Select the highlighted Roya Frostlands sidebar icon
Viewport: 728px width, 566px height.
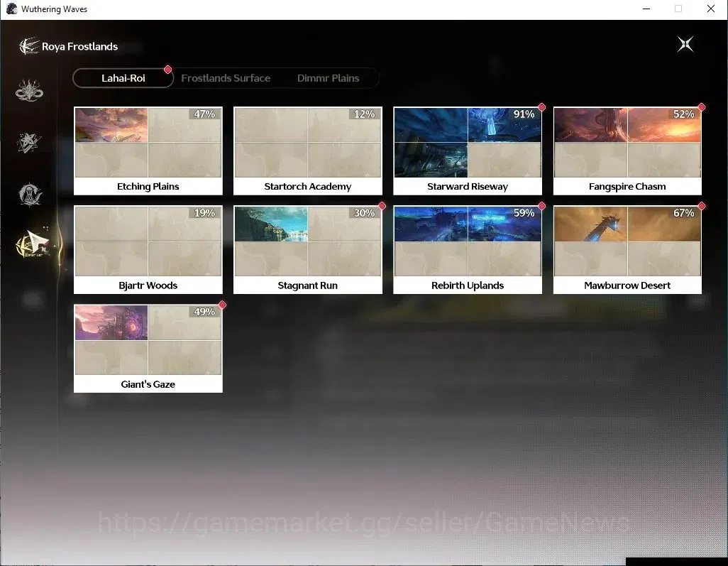coord(32,244)
